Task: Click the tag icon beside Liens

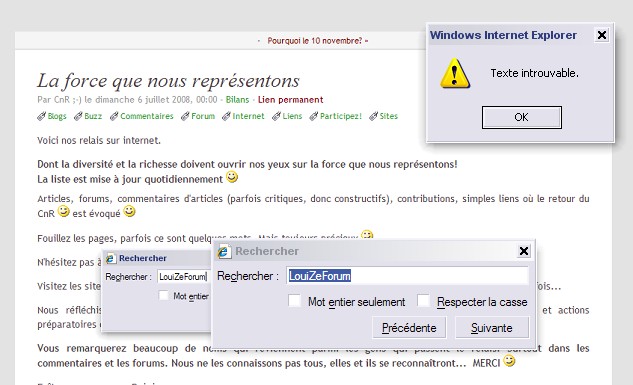Action: tap(277, 117)
